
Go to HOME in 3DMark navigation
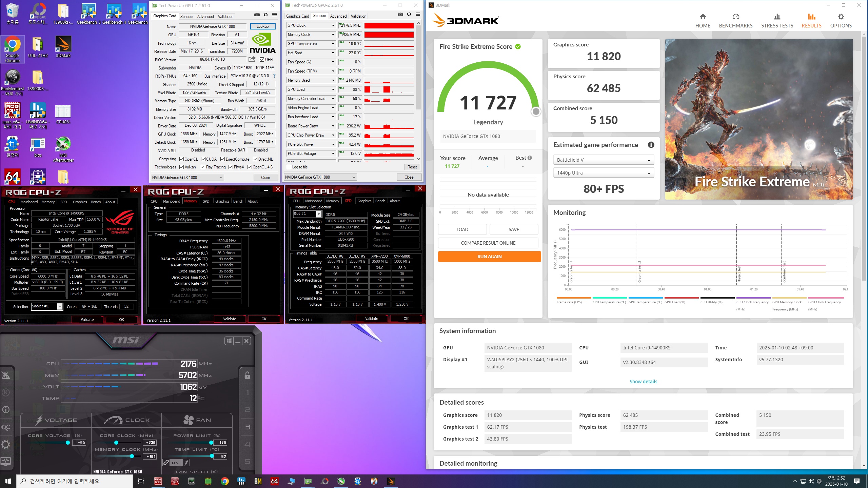click(703, 21)
